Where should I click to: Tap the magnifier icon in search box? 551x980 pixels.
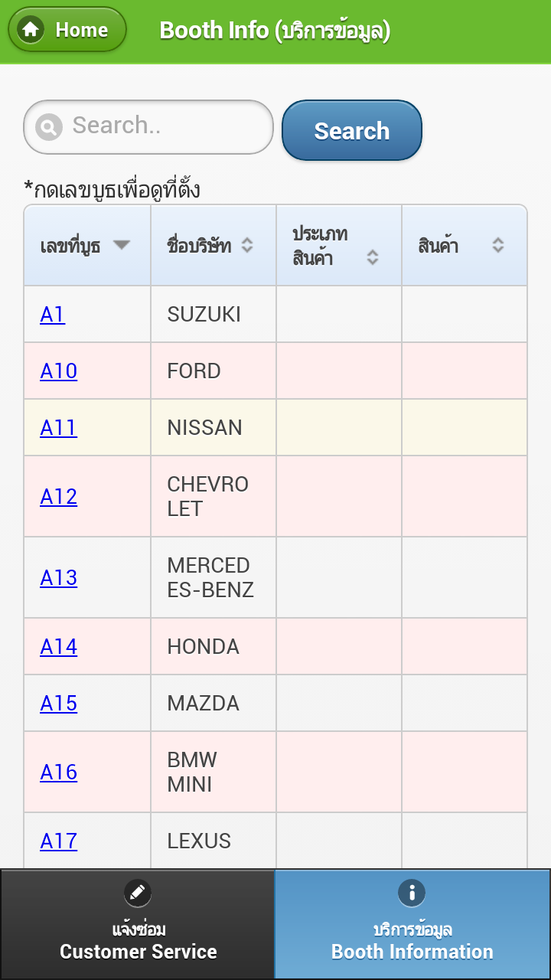pyautogui.click(x=48, y=126)
